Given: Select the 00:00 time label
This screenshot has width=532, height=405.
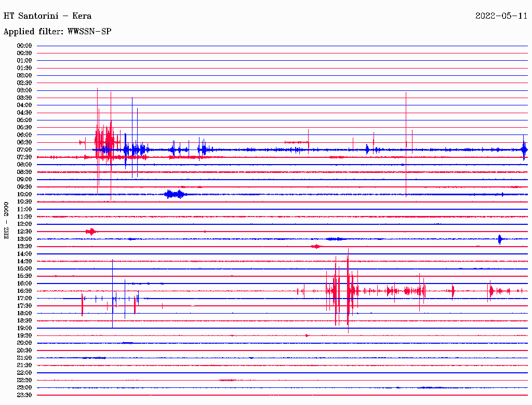Looking at the screenshot, I should [24, 46].
